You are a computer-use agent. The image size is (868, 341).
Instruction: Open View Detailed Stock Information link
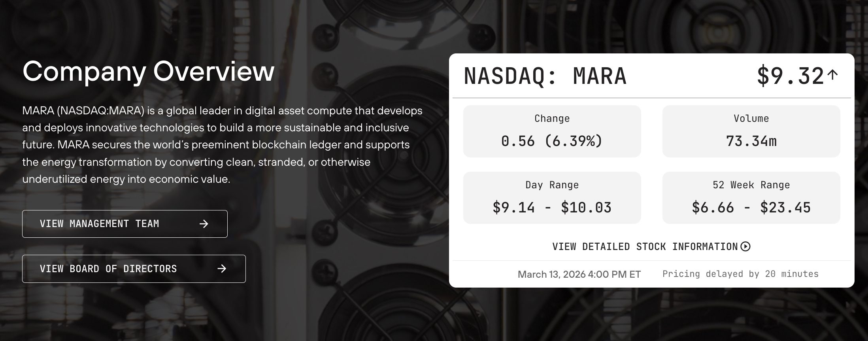pos(645,246)
